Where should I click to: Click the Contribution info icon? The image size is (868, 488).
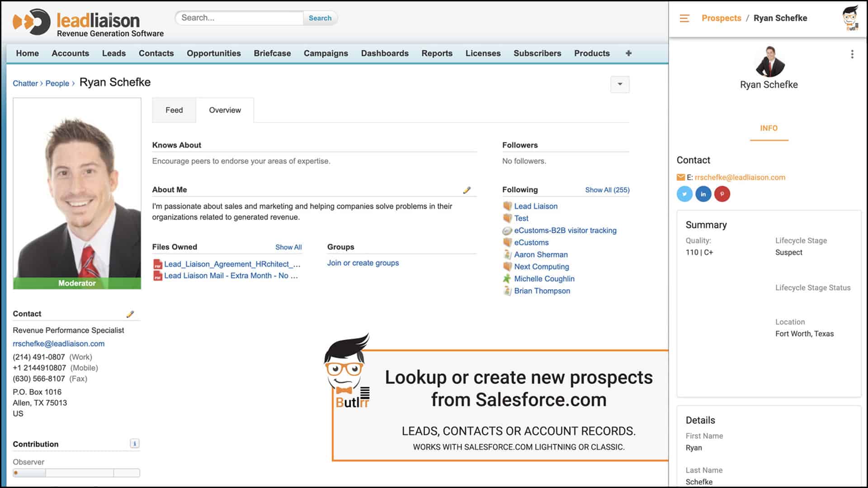point(134,444)
